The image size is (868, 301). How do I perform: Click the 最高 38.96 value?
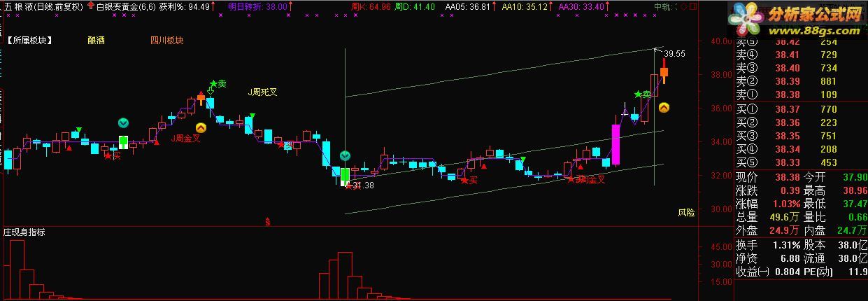pyautogui.click(x=855, y=190)
